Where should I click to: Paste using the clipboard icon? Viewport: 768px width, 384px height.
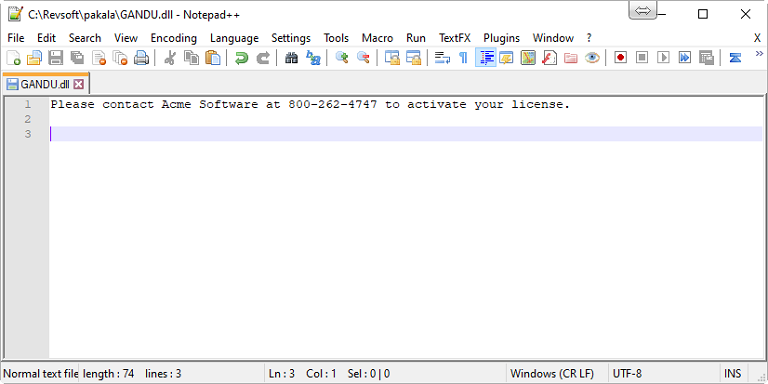point(212,58)
